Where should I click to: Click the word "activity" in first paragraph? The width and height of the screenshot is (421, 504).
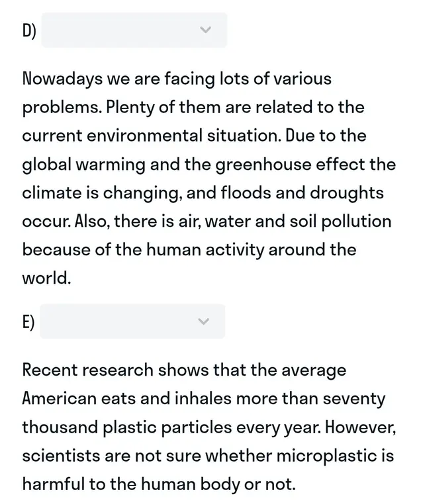coord(234,250)
